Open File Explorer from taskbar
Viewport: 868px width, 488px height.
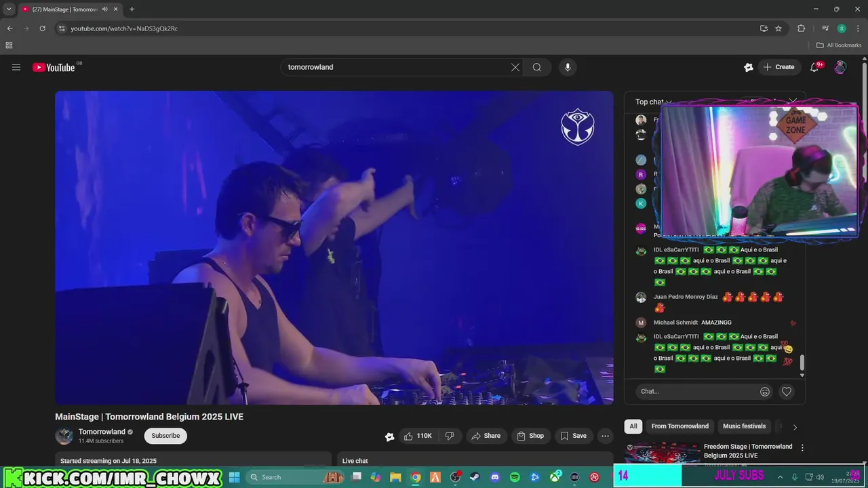point(396,477)
